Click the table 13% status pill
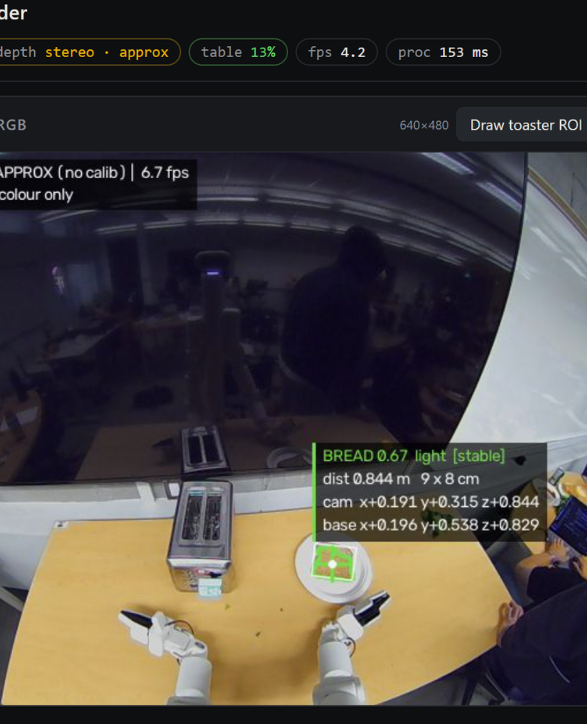The height and width of the screenshot is (725, 588). (x=238, y=52)
